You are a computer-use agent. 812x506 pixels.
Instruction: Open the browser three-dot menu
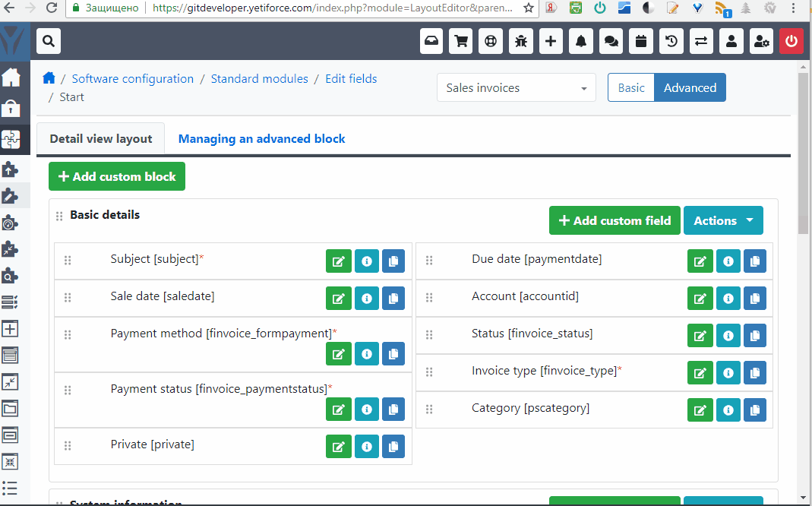793,8
